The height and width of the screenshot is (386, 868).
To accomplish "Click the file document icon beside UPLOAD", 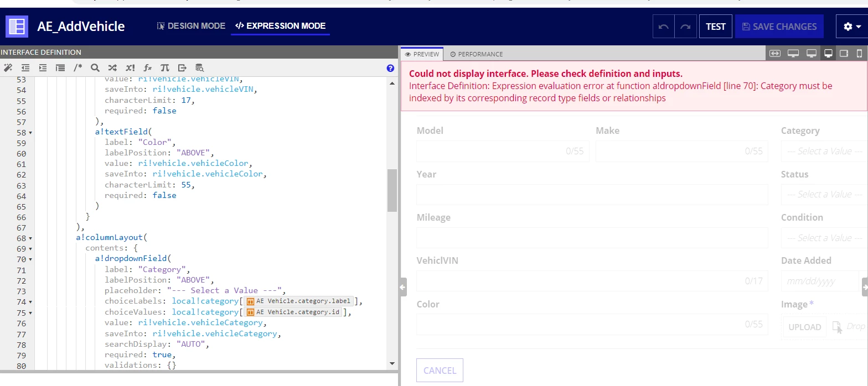I will coord(837,327).
